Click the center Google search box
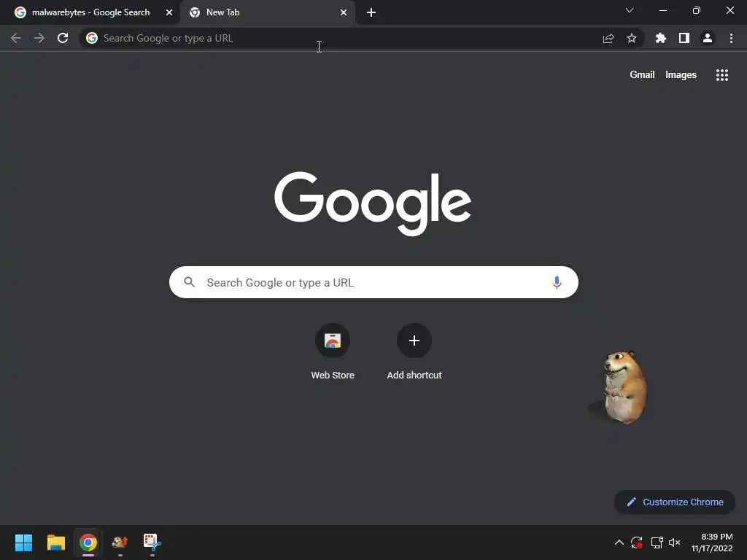Viewport: 747px width, 560px height. tap(373, 282)
